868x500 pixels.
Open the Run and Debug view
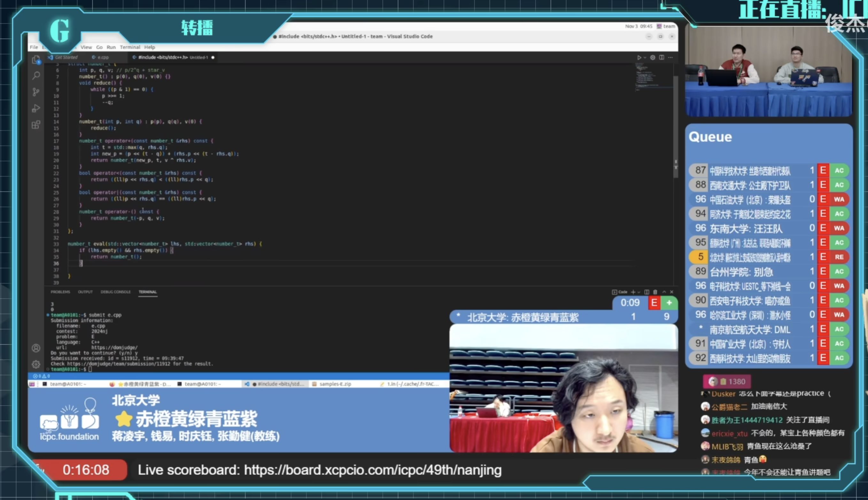36,108
